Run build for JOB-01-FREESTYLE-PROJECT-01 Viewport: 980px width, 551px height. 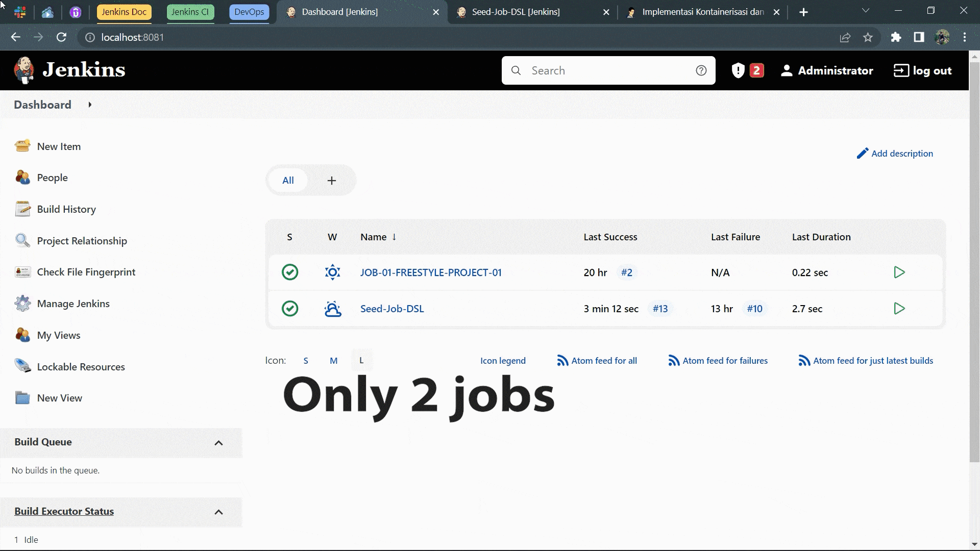[x=899, y=272]
